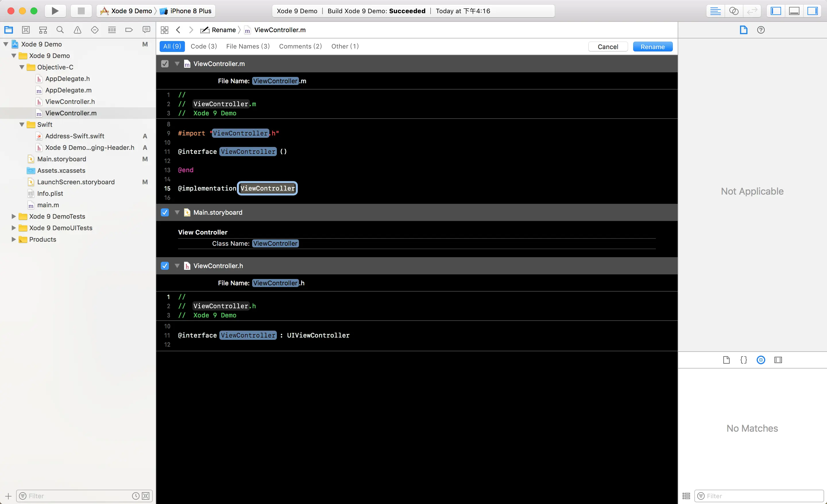Open the Find navigator magnifier icon
This screenshot has height=504, width=827.
point(60,30)
